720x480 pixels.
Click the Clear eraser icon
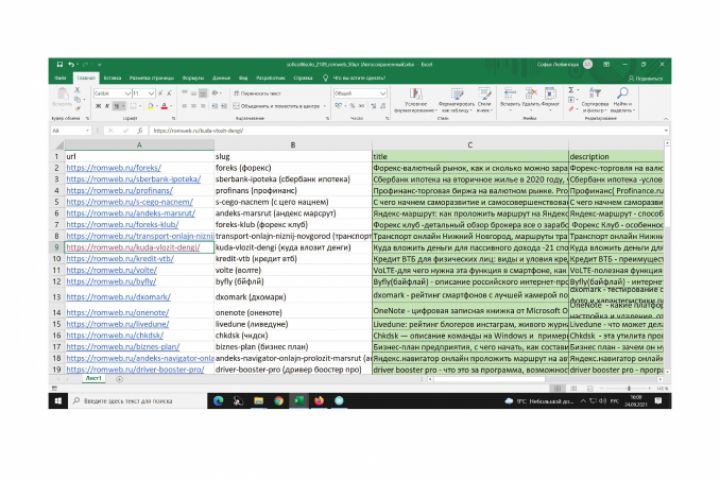571,109
